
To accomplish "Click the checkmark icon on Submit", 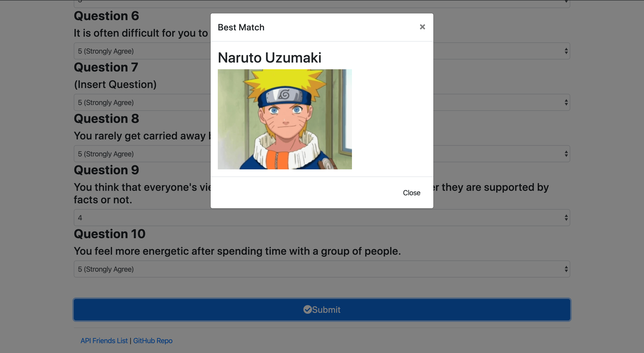I will point(307,309).
